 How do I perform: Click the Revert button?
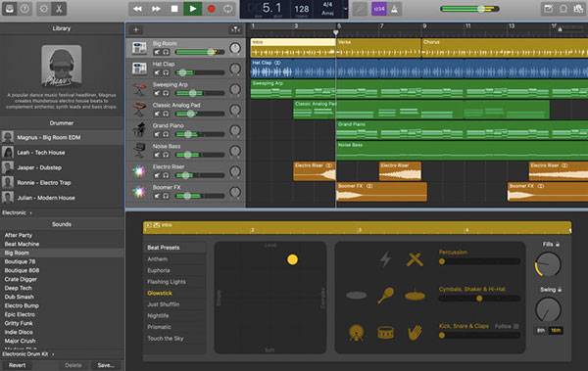pyautogui.click(x=18, y=365)
